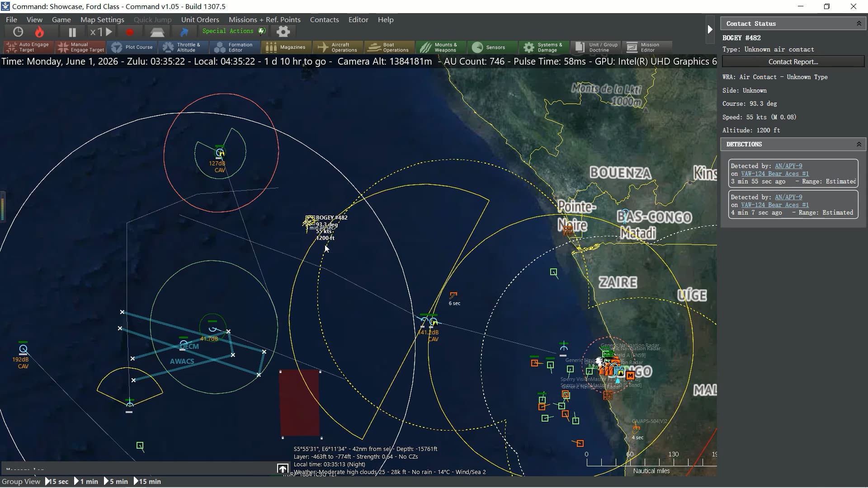Click the Course: 93.3 deg text

click(750, 103)
